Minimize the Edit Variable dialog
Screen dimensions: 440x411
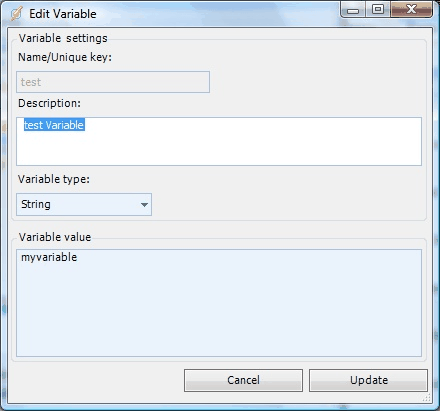(353, 10)
